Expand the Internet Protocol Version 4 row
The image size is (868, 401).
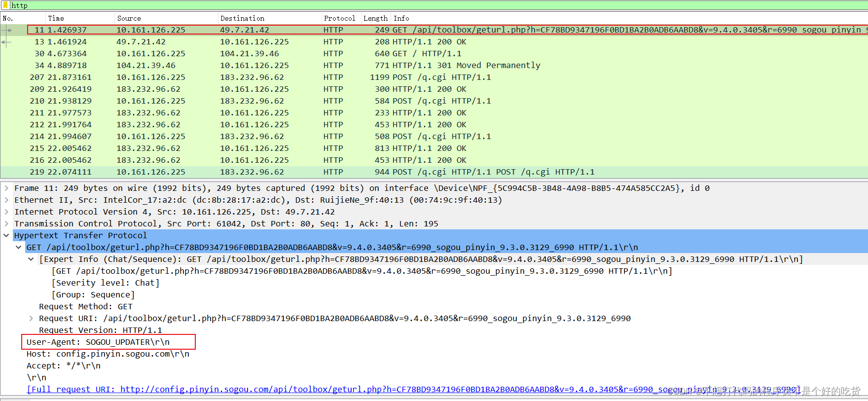pos(6,212)
